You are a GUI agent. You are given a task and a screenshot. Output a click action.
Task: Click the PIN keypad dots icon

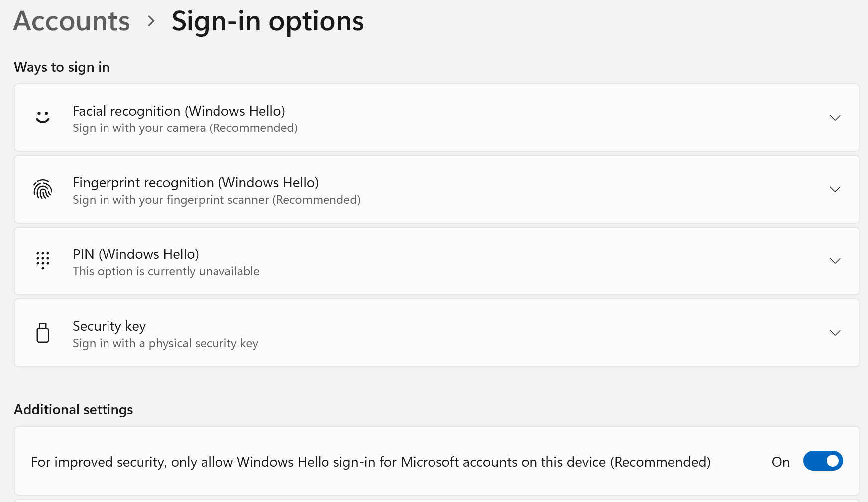click(x=43, y=261)
